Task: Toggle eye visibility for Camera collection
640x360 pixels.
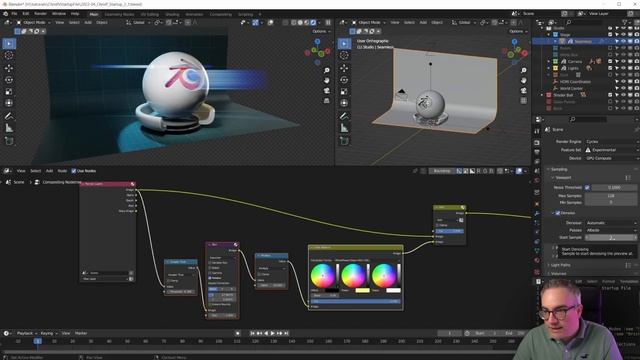Action: tap(623, 61)
